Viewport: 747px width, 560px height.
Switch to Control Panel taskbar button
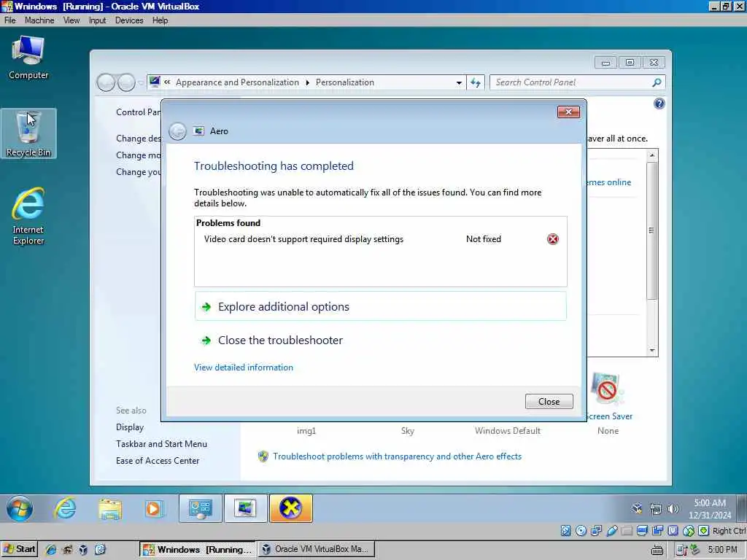coord(200,508)
